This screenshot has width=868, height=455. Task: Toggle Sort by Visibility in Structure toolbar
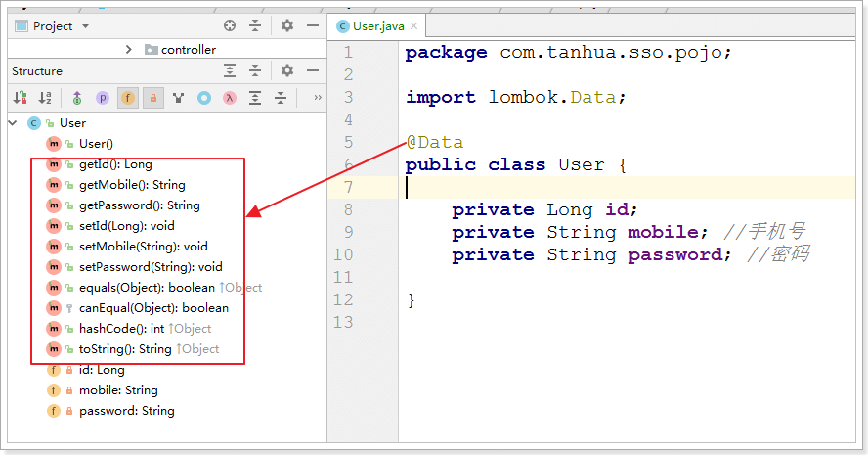point(21,98)
